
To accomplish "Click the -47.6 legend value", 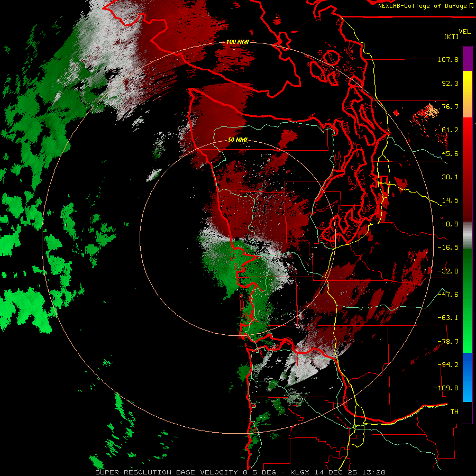I will click(x=448, y=295).
